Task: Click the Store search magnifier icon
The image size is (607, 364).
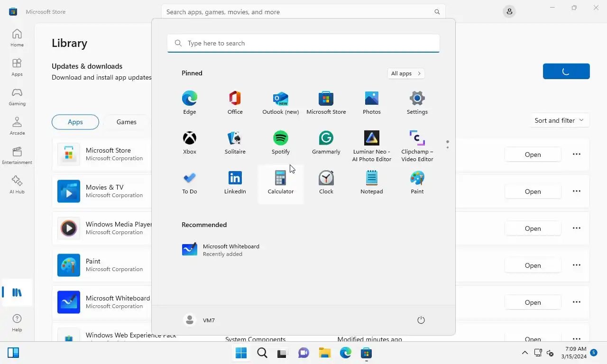Action: coord(437,12)
